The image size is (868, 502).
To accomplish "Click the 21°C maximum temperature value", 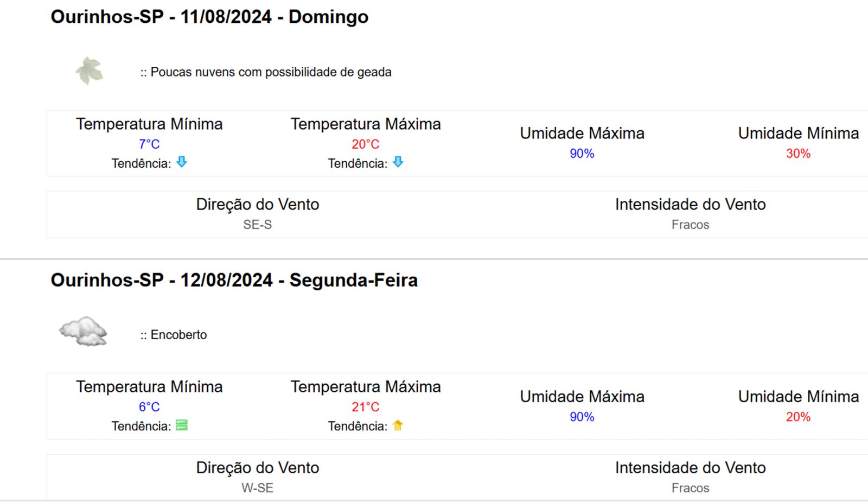I will pos(365,407).
